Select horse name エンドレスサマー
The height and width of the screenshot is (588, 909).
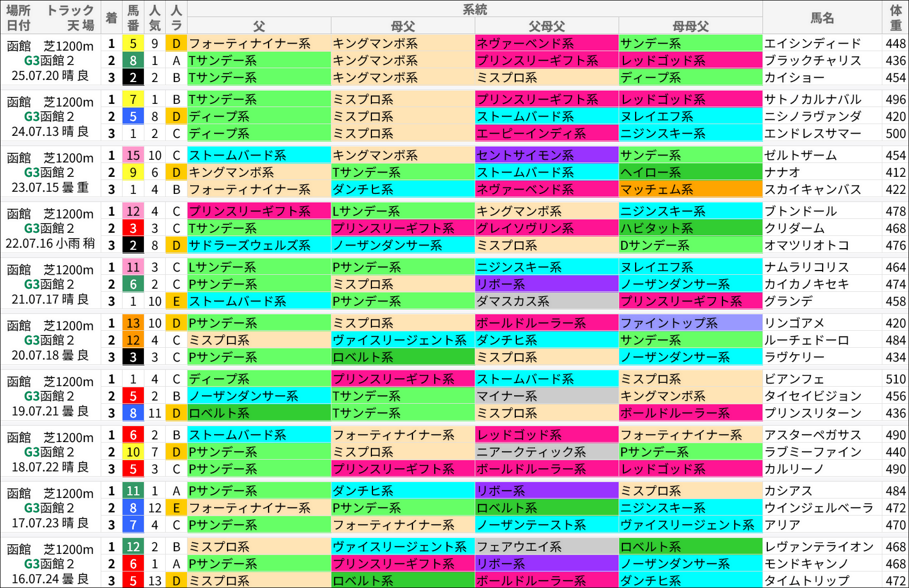(812, 134)
